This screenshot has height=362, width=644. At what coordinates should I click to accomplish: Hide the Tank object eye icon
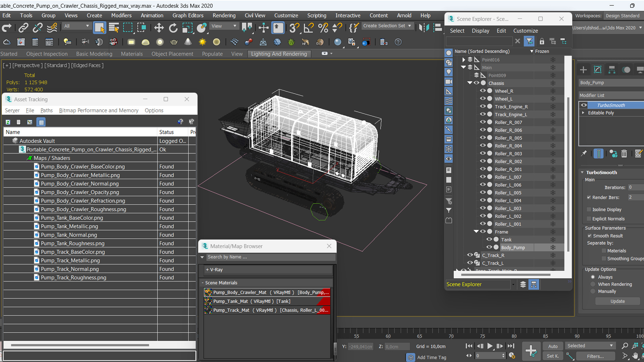coord(489,239)
